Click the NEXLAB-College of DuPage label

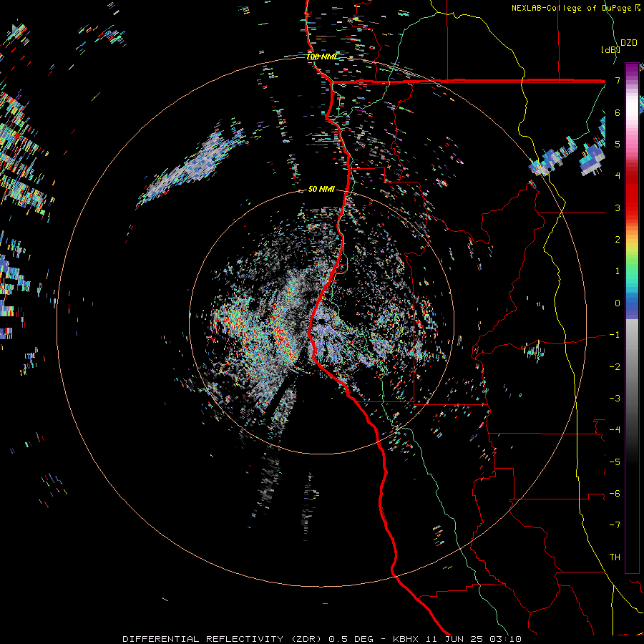pos(575,8)
